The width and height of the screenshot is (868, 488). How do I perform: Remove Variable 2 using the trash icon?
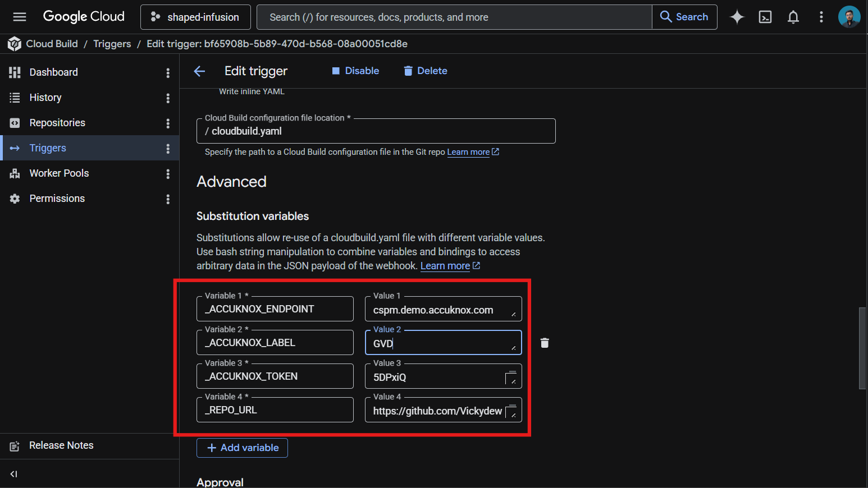tap(545, 343)
